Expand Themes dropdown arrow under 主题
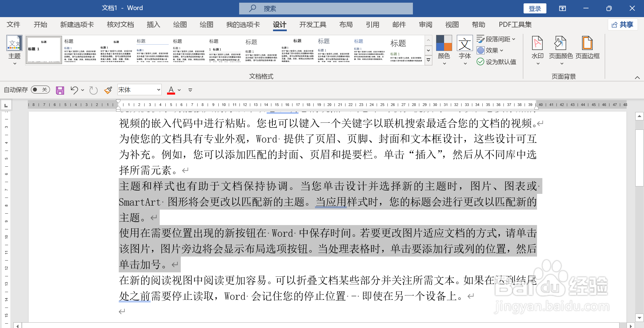 (14, 63)
